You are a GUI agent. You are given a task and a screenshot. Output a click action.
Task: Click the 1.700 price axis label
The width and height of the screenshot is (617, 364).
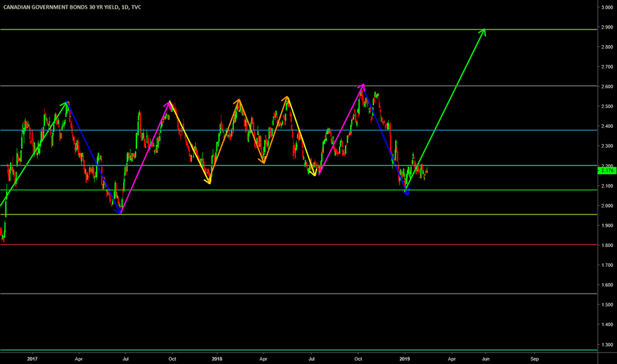point(607,265)
